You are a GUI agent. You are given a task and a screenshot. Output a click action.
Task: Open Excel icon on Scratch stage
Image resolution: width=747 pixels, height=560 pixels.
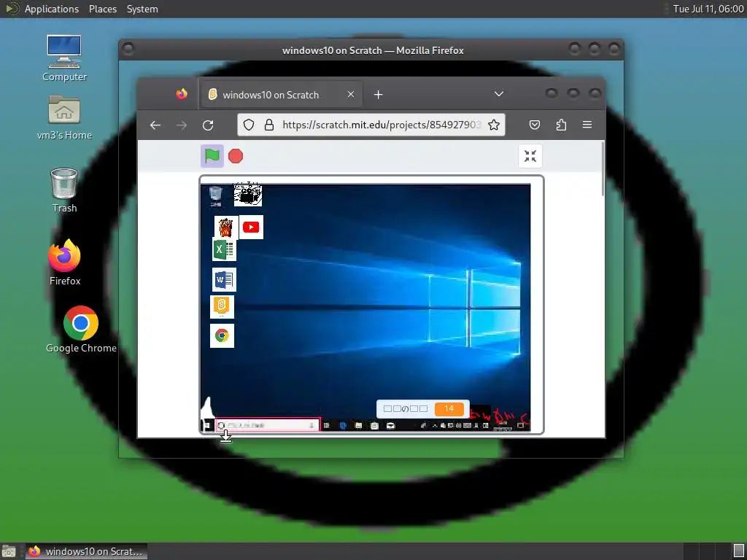224,249
